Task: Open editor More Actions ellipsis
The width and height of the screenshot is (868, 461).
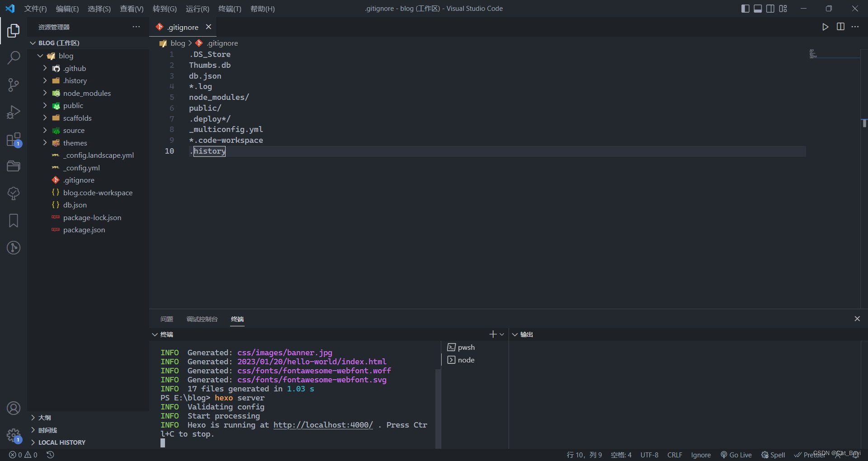Action: (855, 27)
